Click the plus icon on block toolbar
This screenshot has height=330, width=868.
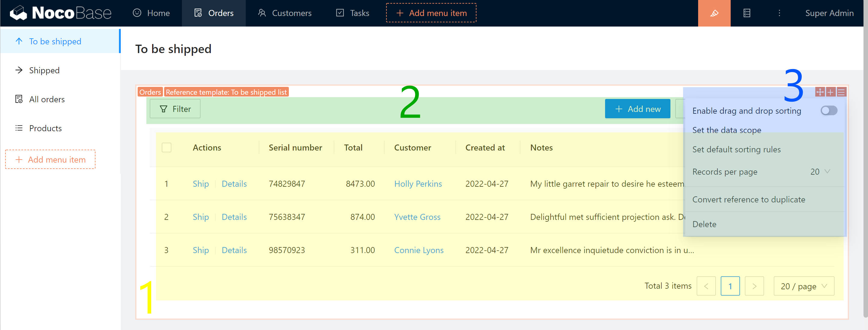click(x=830, y=92)
